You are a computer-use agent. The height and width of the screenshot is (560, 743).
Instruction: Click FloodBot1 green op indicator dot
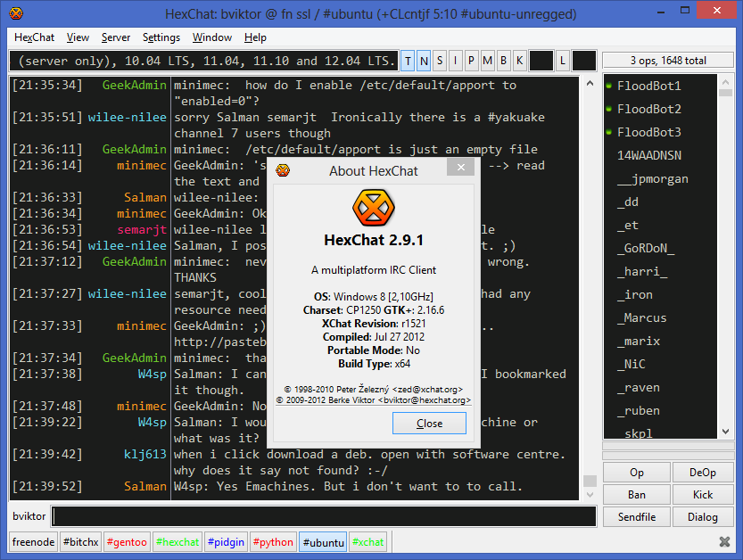point(609,86)
